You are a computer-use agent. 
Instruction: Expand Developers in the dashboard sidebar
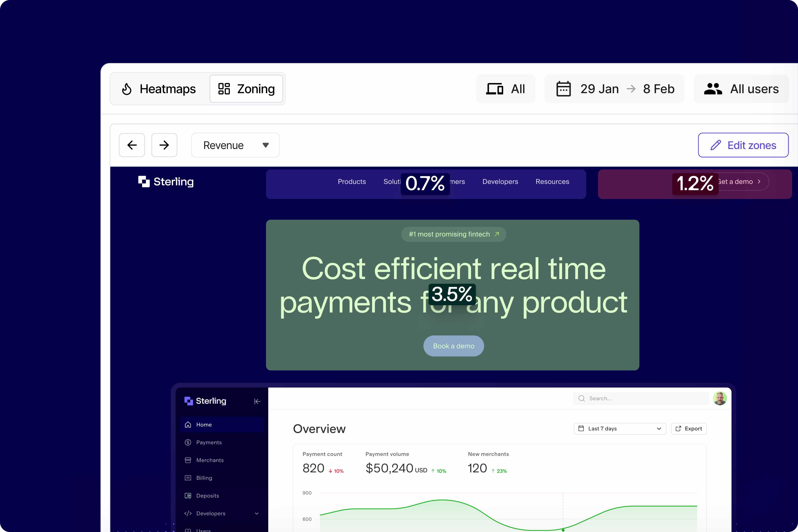[x=256, y=513]
